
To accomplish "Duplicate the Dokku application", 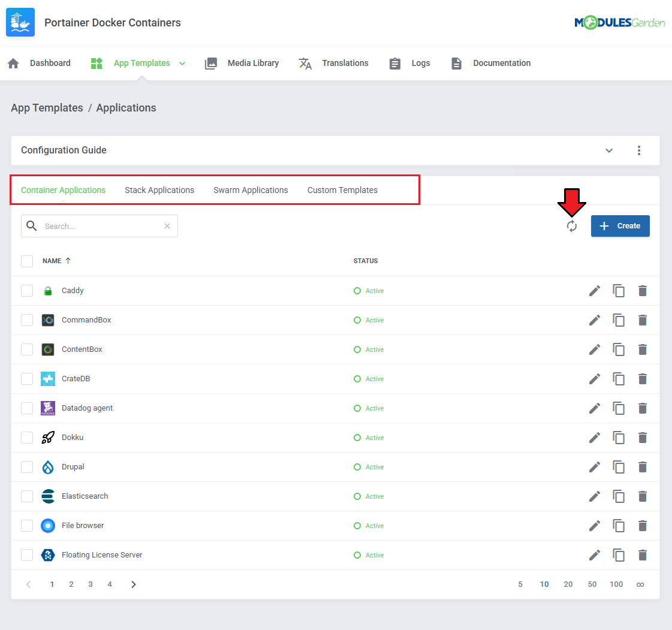I will (619, 438).
